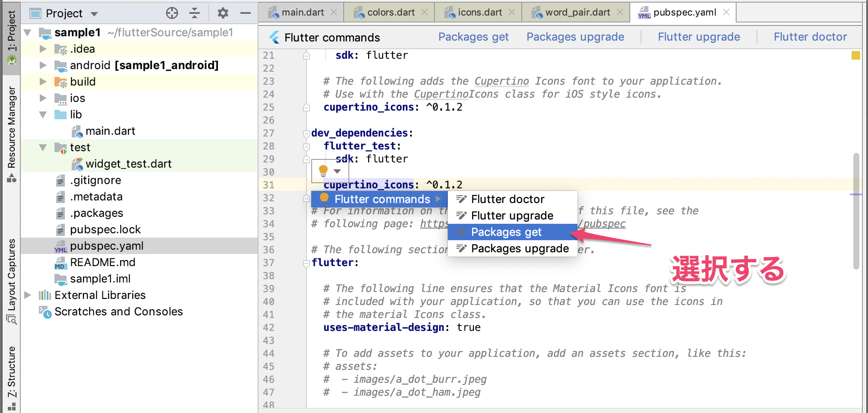Open Layout Captures side panel
868x413 pixels.
tap(12, 276)
